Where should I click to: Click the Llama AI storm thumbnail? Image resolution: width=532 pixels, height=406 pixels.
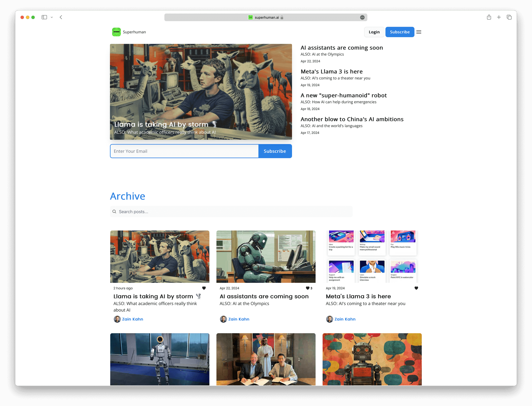point(160,256)
